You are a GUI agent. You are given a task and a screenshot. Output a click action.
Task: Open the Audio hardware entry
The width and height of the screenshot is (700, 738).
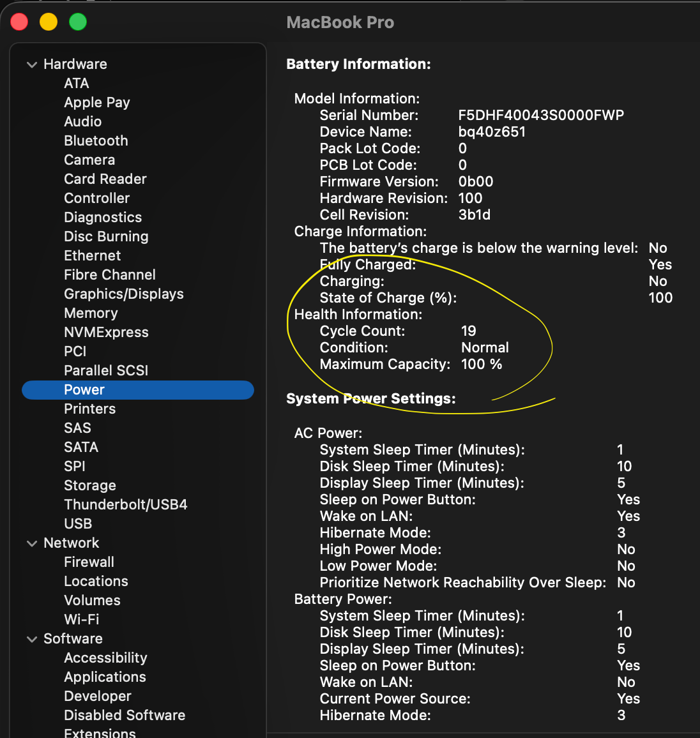tap(83, 121)
